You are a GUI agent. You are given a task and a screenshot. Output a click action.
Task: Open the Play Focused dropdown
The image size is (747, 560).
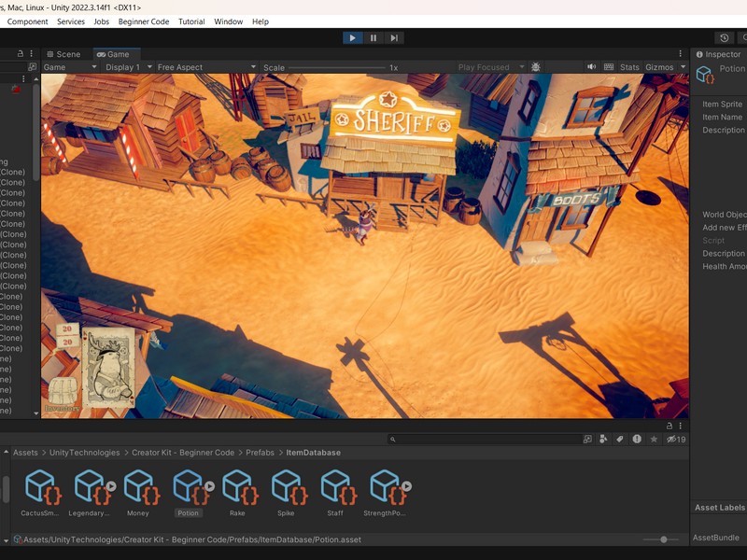click(x=491, y=67)
